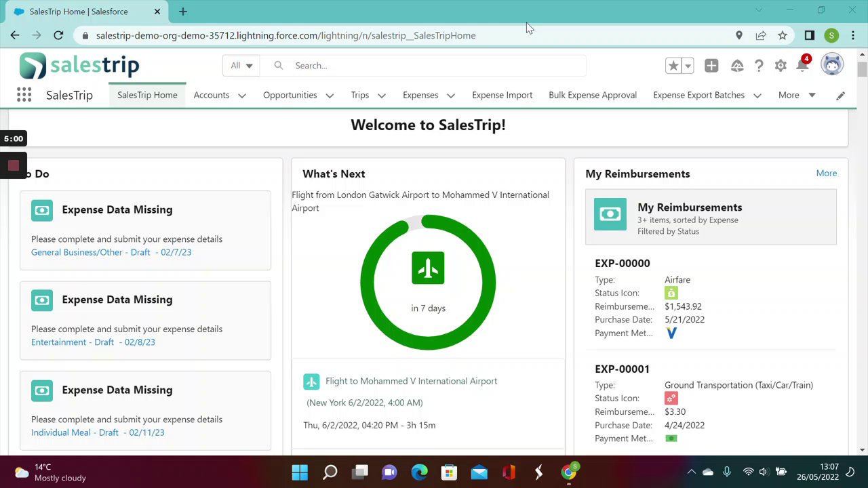
Task: Reload the page in Chrome
Action: [x=58, y=35]
